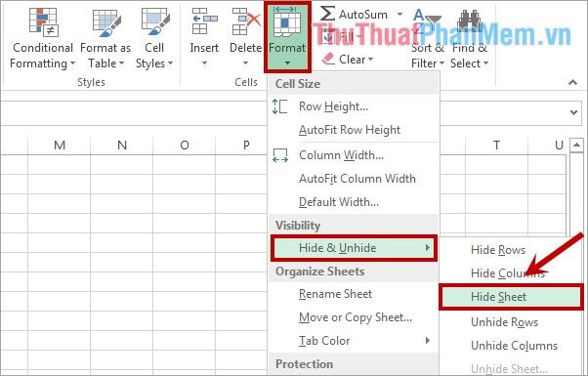This screenshot has height=376, width=588.
Task: Select column T header
Action: click(496, 146)
